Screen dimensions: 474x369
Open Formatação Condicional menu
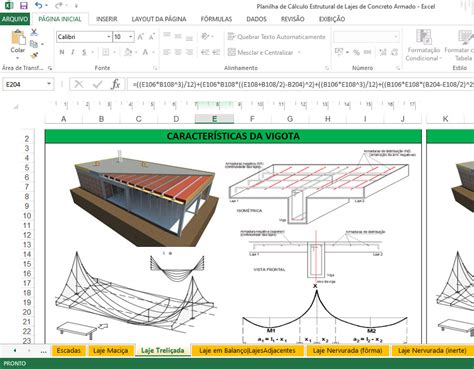tap(424, 45)
